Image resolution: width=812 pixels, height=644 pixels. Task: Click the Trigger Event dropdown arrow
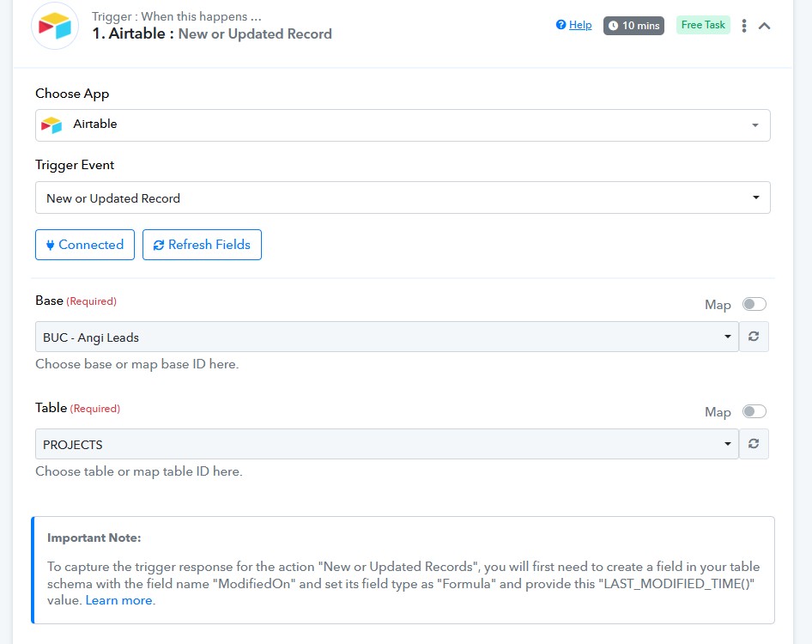[756, 197]
